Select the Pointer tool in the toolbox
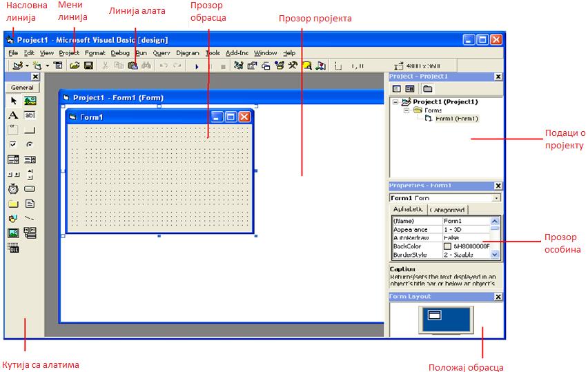Viewport: 588px width, 372px height. tap(14, 101)
